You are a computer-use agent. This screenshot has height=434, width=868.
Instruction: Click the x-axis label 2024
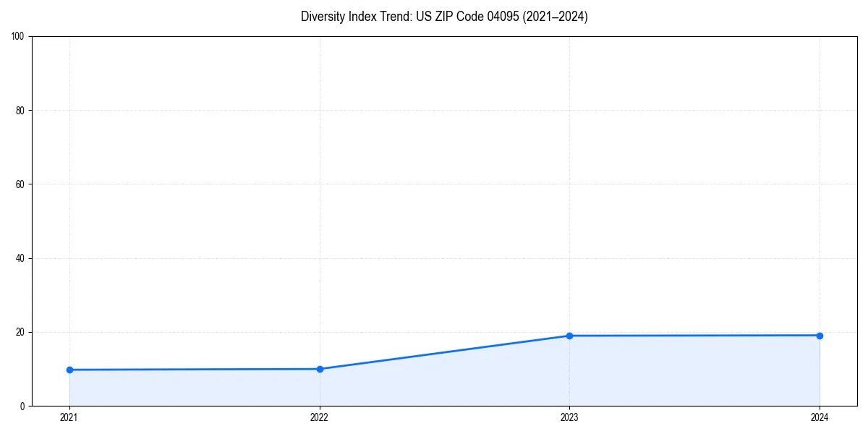tap(820, 417)
